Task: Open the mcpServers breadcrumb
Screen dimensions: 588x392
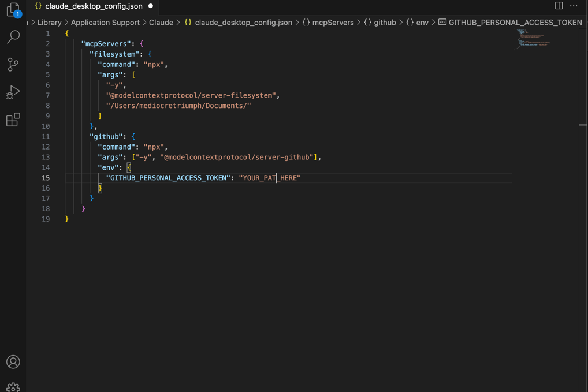Action: (328, 23)
